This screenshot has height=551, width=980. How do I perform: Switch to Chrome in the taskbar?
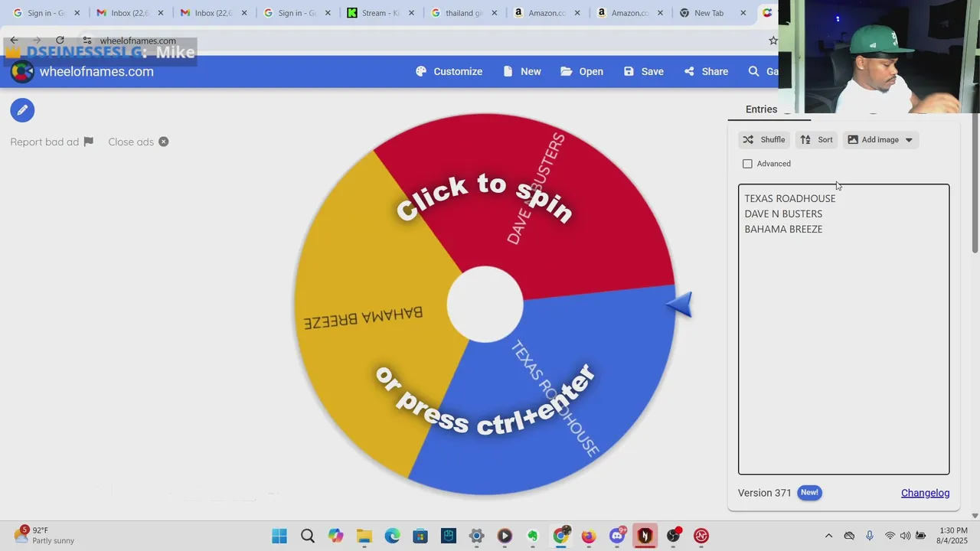(x=561, y=536)
